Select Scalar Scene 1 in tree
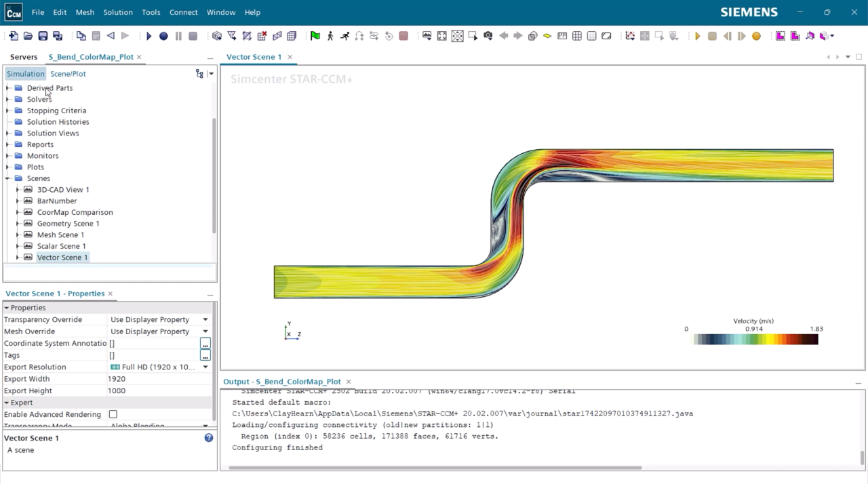 pyautogui.click(x=61, y=246)
